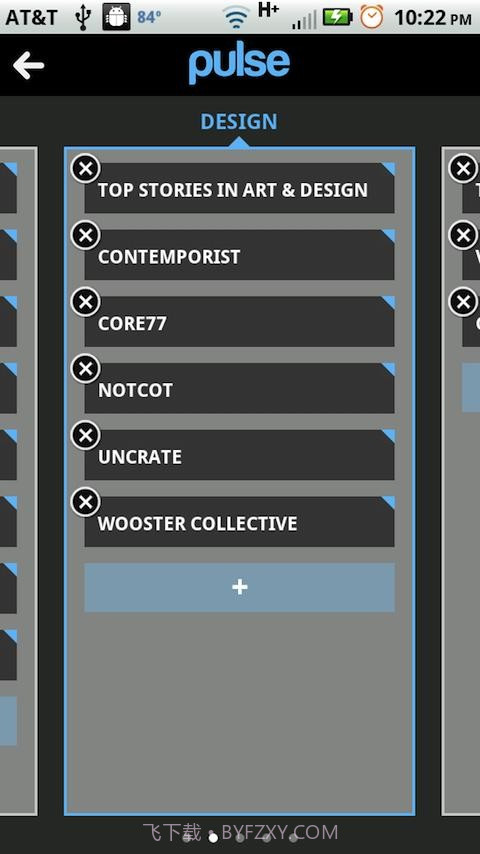480x854 pixels.
Task: Open the Notcot source row
Action: coord(239,388)
